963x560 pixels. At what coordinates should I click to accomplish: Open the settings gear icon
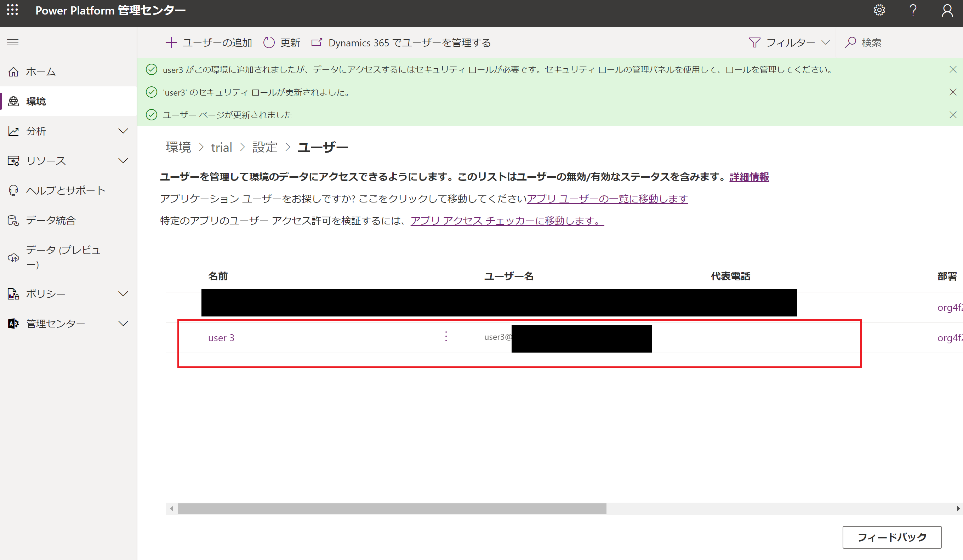[x=879, y=10]
